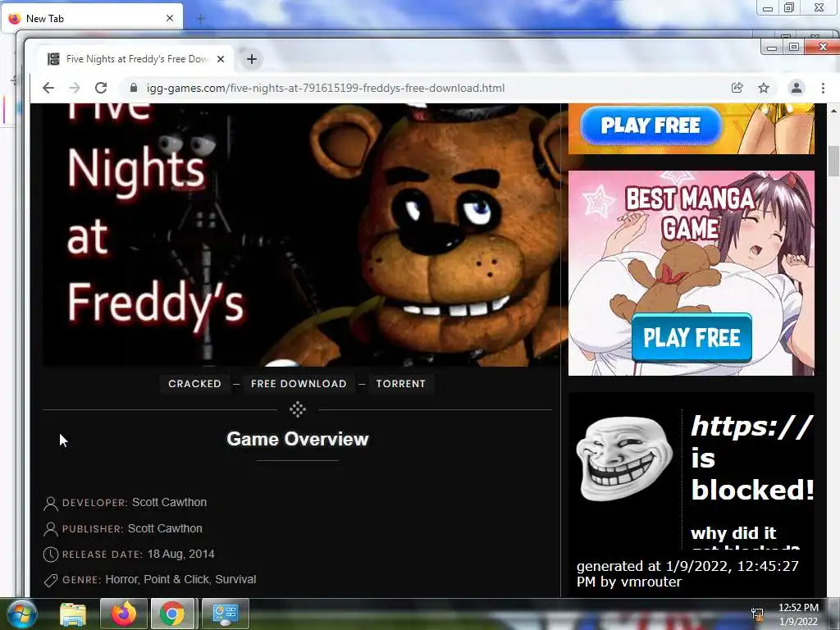Click the Freddy Fazbear game cover image
Screen dimensions: 840x630
click(x=305, y=235)
